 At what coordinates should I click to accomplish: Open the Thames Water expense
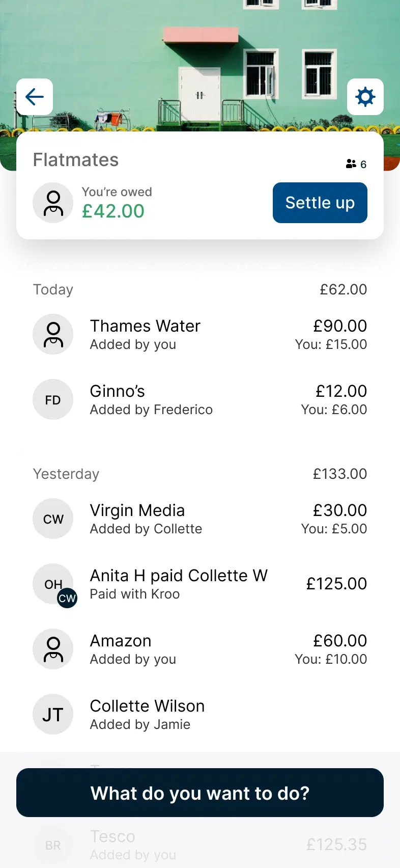(200, 334)
